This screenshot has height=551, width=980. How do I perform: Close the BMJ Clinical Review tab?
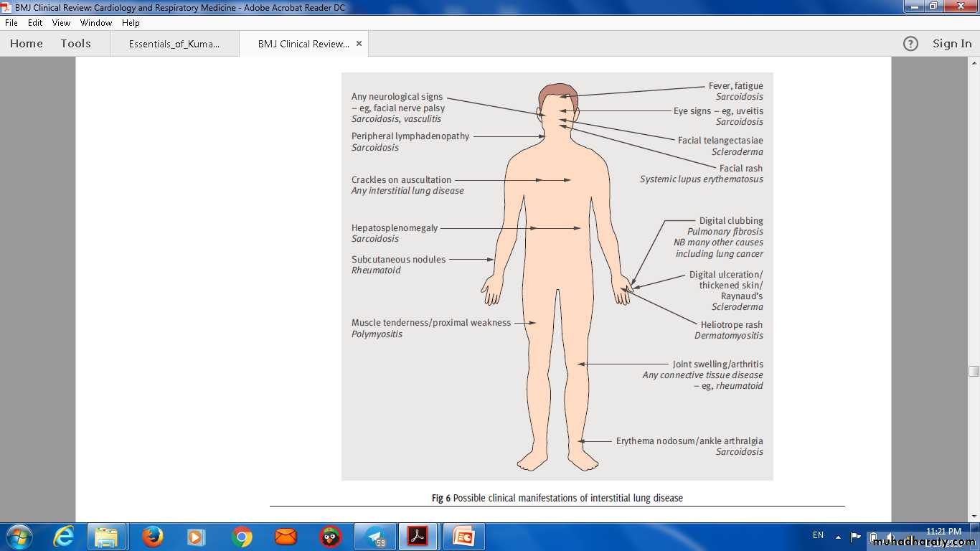click(359, 44)
